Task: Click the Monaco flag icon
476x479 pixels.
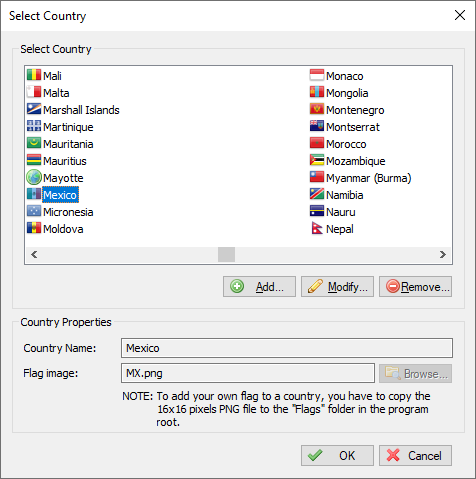Action: [x=317, y=75]
